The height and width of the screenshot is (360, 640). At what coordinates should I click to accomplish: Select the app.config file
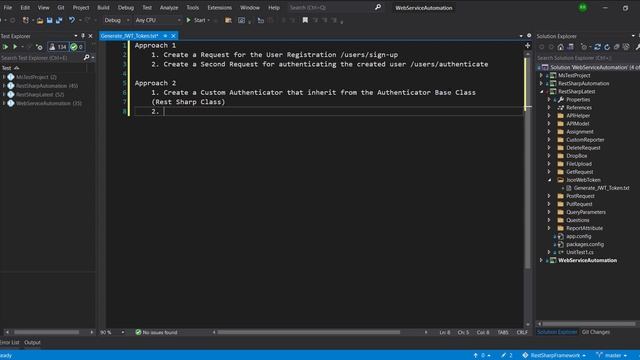click(x=578, y=236)
